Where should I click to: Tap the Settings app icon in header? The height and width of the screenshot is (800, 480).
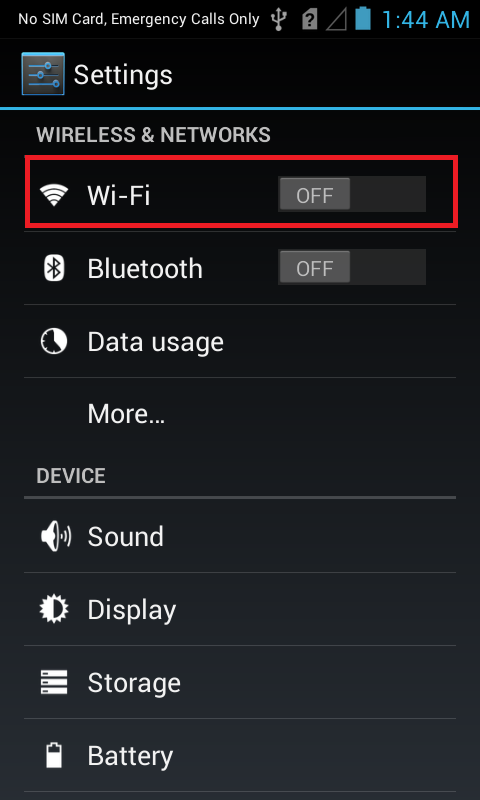(43, 73)
